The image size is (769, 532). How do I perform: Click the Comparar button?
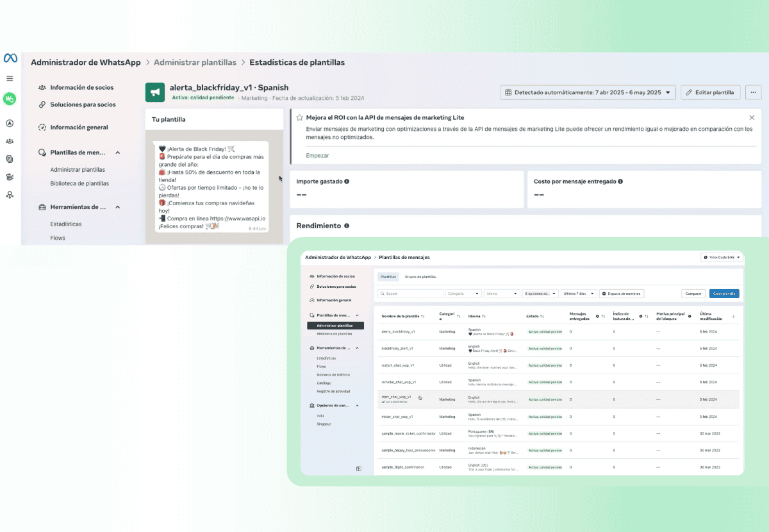coord(693,294)
